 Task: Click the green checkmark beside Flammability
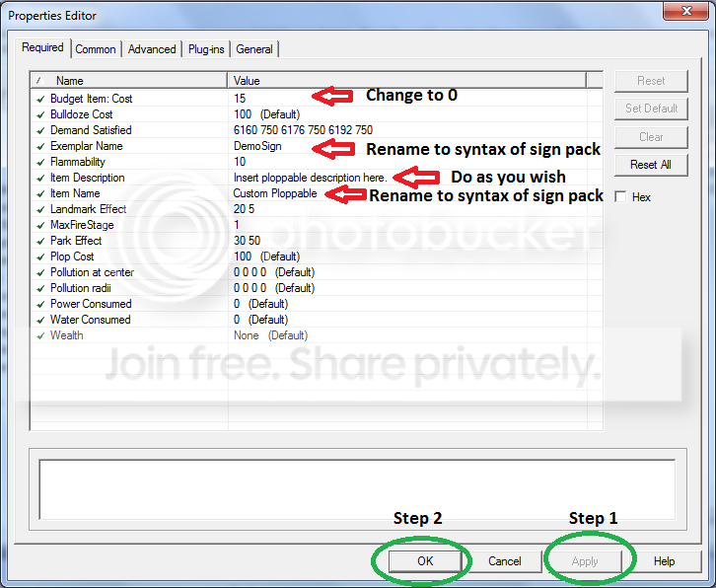pos(40,162)
